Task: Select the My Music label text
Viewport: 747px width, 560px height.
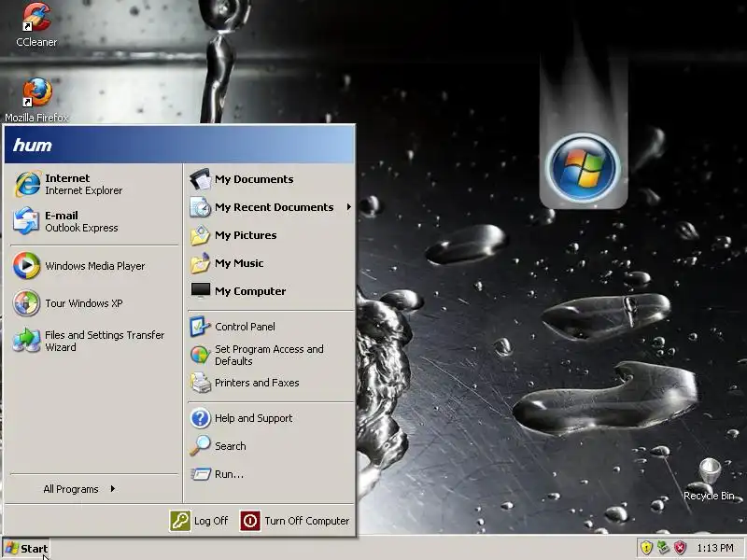Action: (239, 263)
